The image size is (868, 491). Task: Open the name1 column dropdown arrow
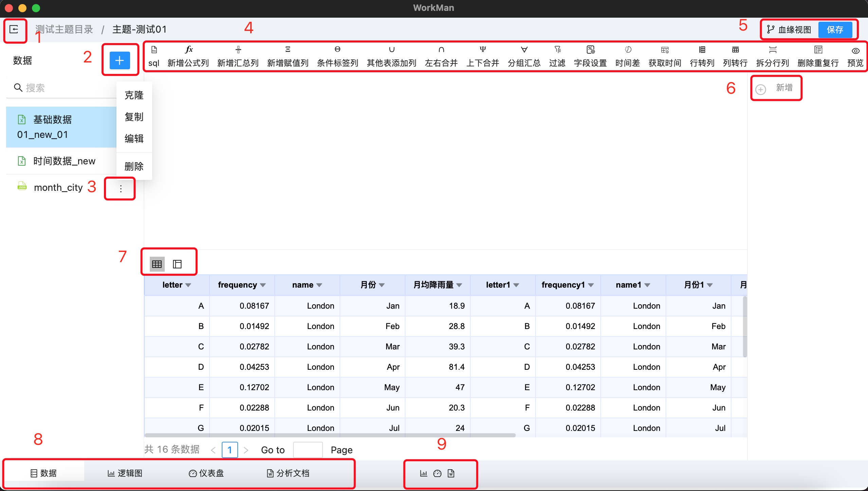647,285
